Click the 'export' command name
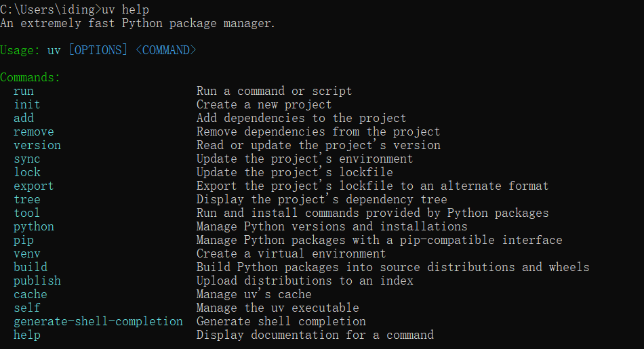 [34, 186]
